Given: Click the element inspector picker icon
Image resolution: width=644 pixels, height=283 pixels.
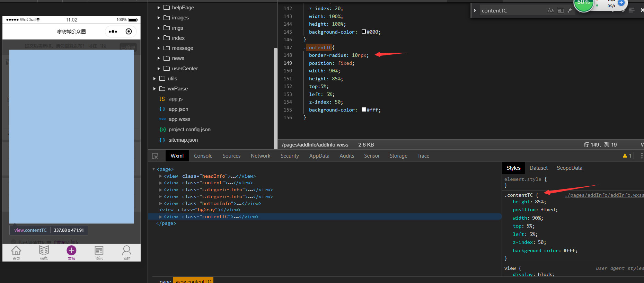Looking at the screenshot, I should click(155, 156).
